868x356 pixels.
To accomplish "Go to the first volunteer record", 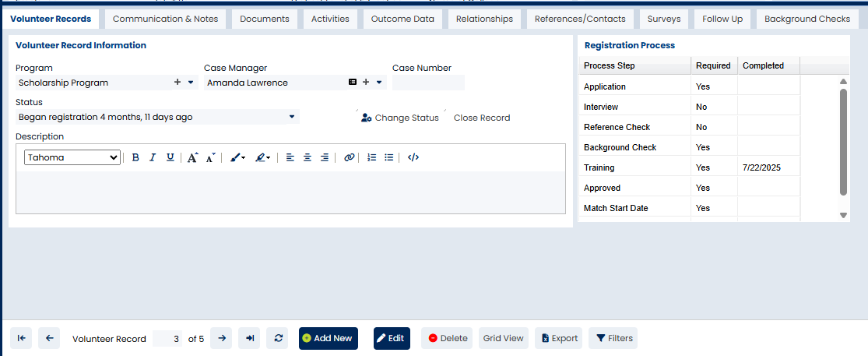I will point(21,338).
